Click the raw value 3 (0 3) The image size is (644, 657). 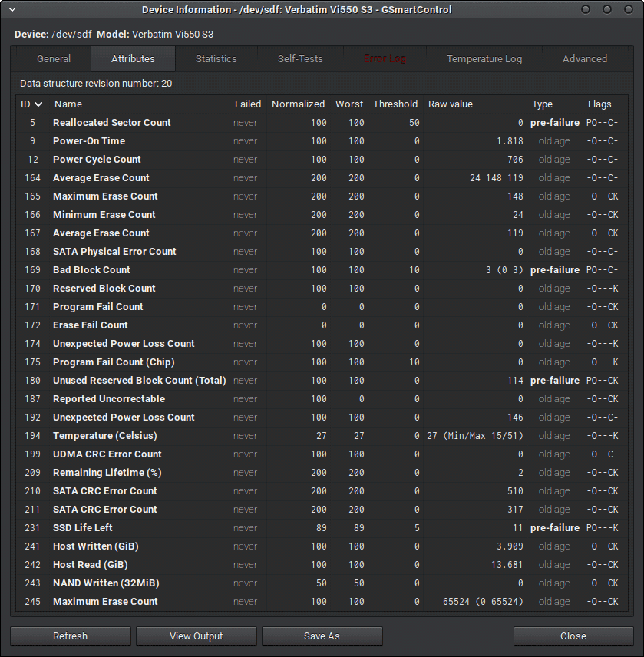pos(504,270)
